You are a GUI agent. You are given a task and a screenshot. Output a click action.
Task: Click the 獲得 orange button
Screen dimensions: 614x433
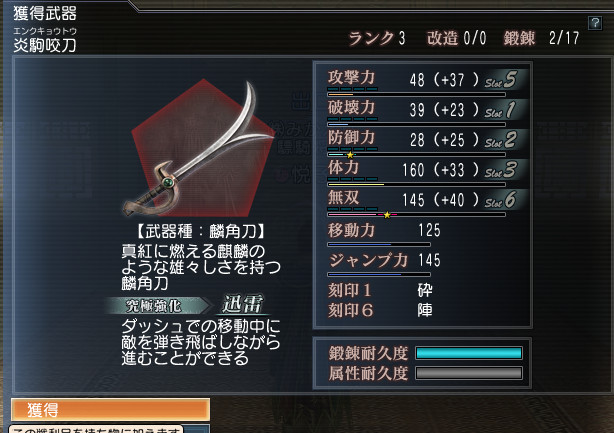110,410
